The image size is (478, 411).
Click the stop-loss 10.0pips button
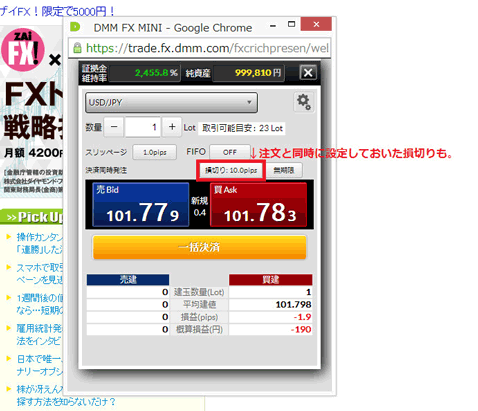pos(231,170)
